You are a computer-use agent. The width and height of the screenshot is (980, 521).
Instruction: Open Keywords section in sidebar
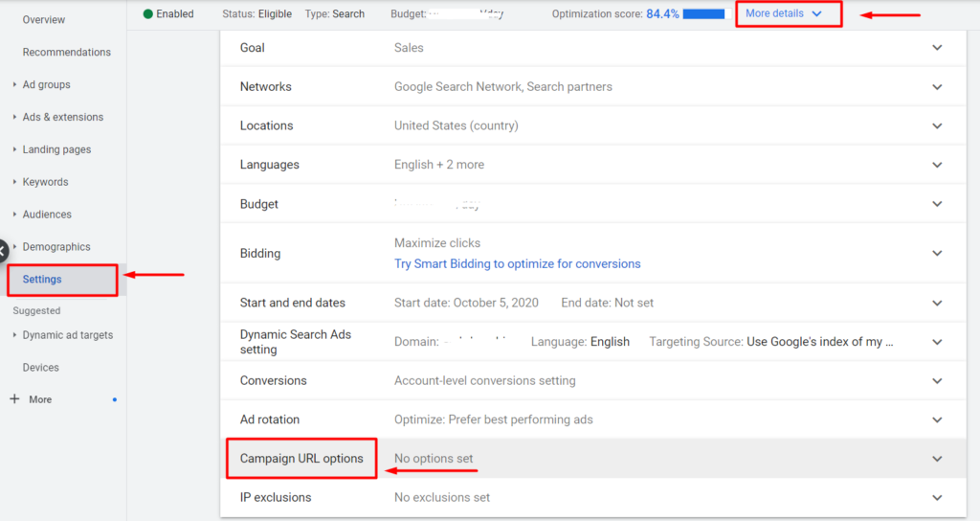(45, 182)
